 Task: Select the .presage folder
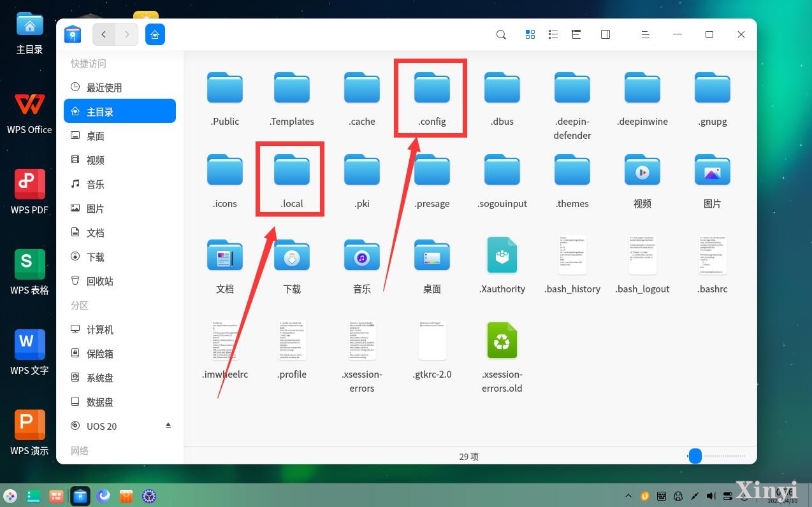(432, 170)
